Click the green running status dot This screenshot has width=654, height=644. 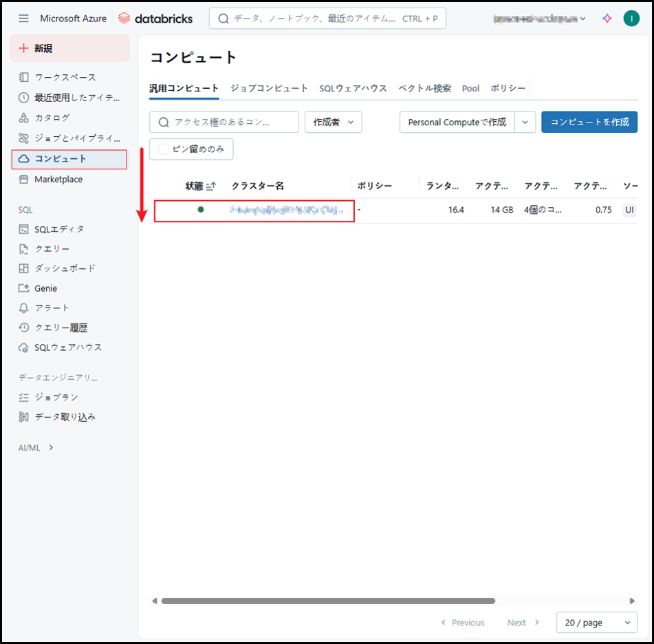[x=201, y=210]
